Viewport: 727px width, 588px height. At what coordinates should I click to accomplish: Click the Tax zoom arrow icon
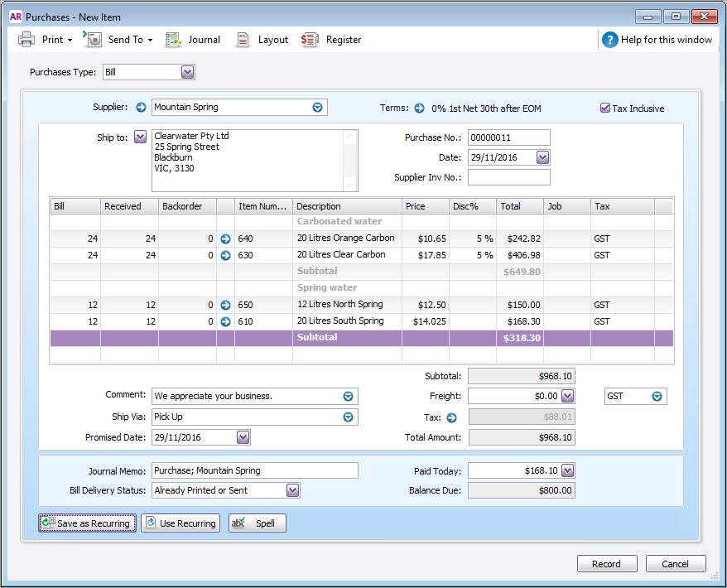point(452,417)
